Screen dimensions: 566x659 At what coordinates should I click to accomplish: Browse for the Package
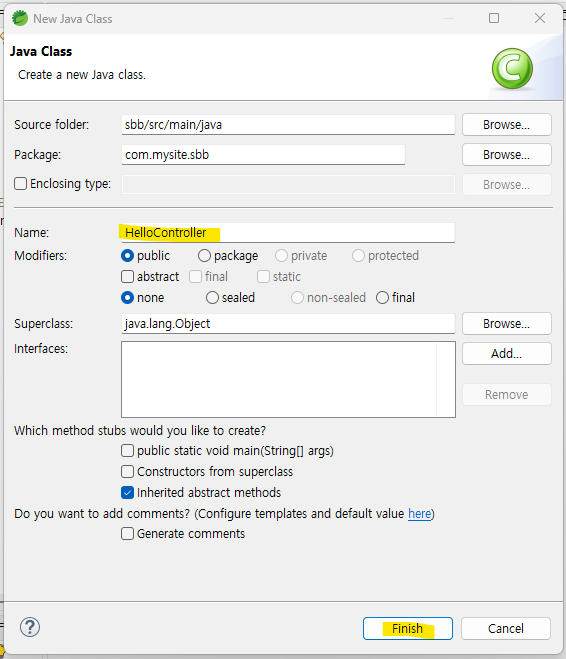(x=507, y=155)
